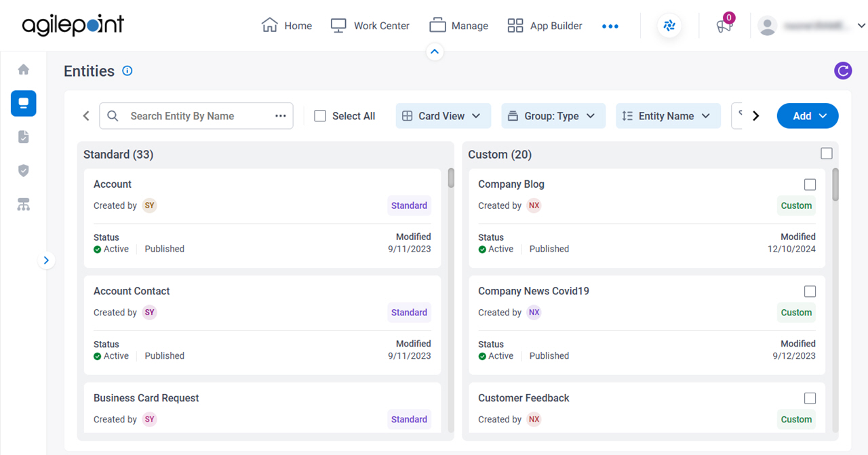Open the document checklist sidebar icon
The height and width of the screenshot is (455, 868).
[24, 137]
